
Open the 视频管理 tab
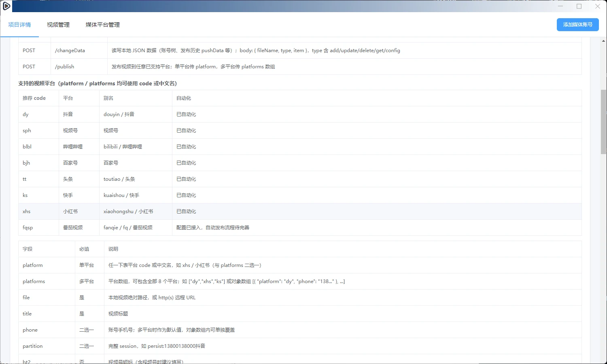click(x=58, y=25)
